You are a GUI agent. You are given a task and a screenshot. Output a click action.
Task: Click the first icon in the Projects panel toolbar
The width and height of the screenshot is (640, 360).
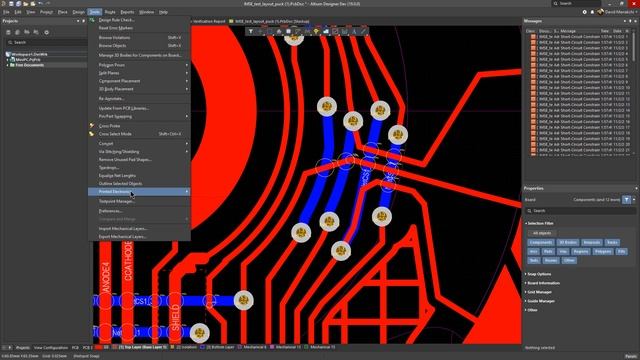(x=8, y=32)
